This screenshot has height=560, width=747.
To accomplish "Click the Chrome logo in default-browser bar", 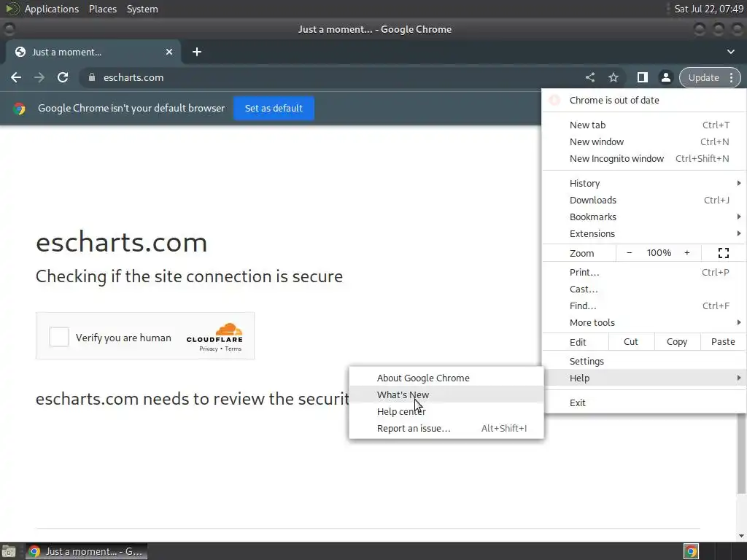I will 20,109.
